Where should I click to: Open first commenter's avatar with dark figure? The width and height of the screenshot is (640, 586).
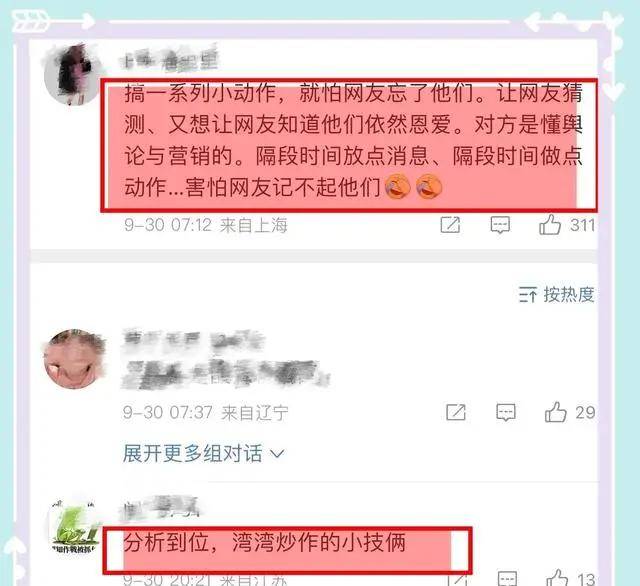point(73,74)
